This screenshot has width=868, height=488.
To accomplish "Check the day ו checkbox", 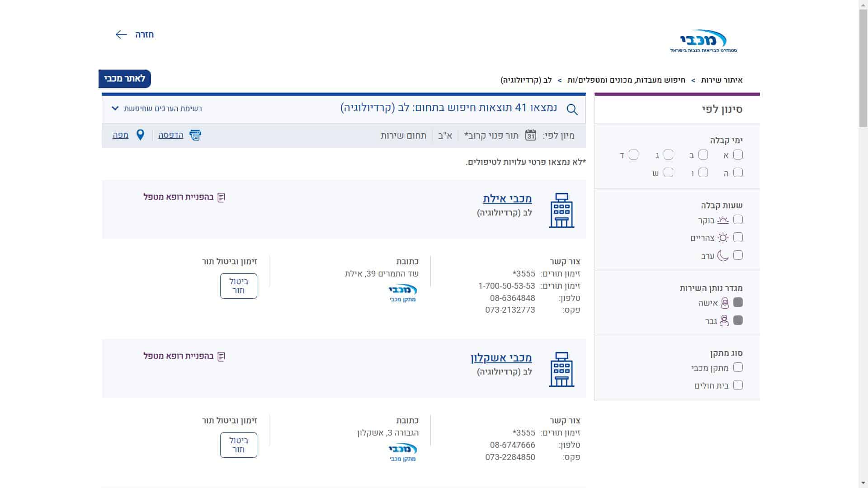I will [703, 173].
